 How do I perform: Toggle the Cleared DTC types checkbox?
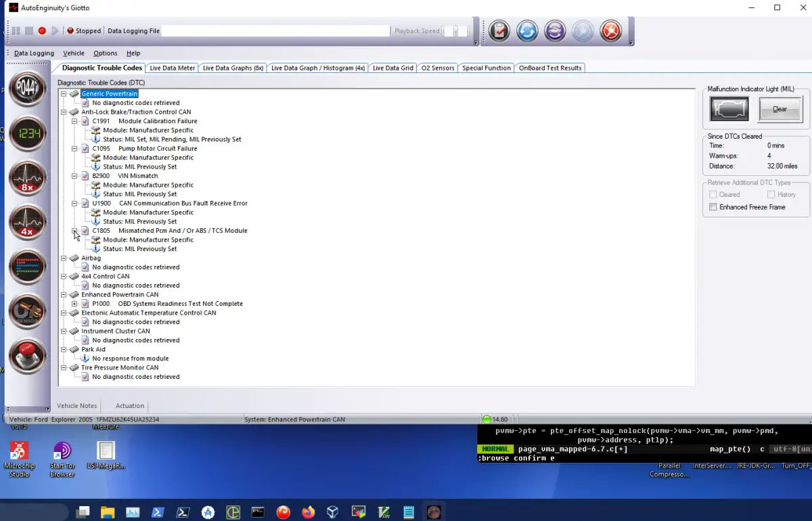click(713, 194)
